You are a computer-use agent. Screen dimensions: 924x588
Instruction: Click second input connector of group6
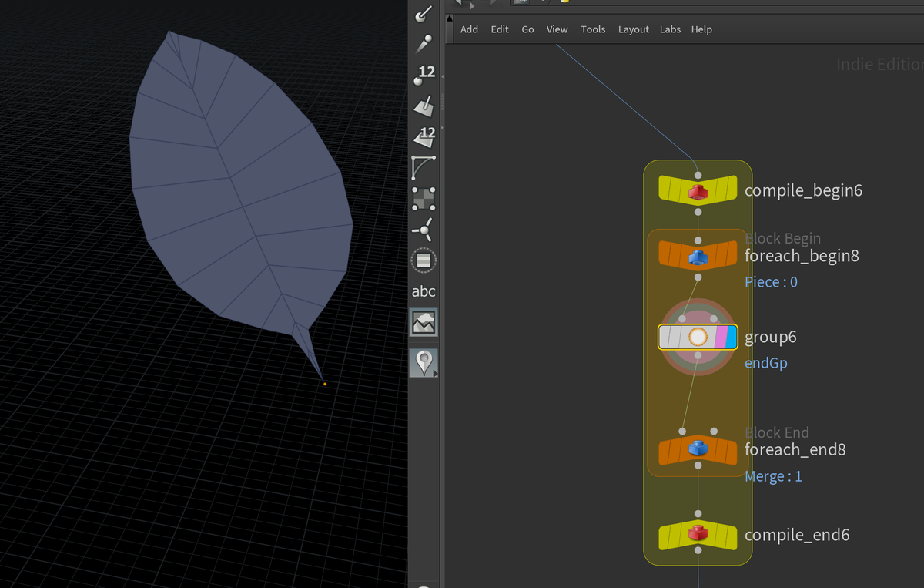coord(714,318)
